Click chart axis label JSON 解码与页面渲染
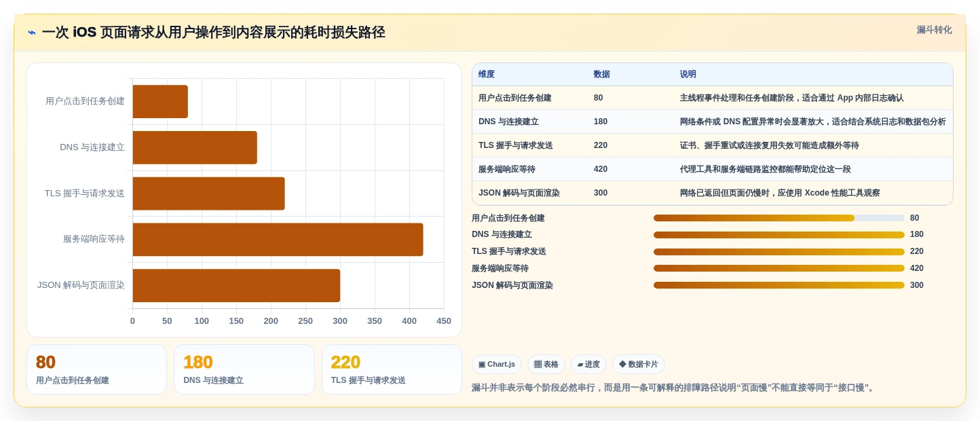Image resolution: width=980 pixels, height=421 pixels. tap(81, 285)
